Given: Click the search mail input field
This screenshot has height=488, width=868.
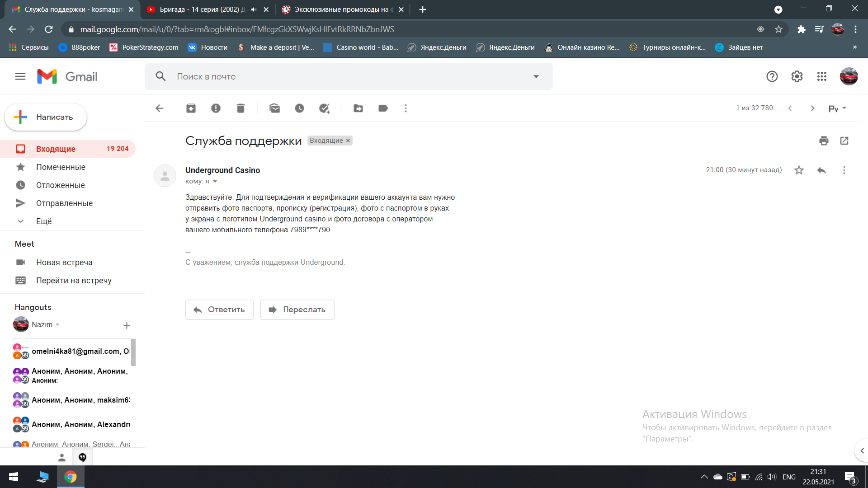Looking at the screenshot, I should coord(348,77).
